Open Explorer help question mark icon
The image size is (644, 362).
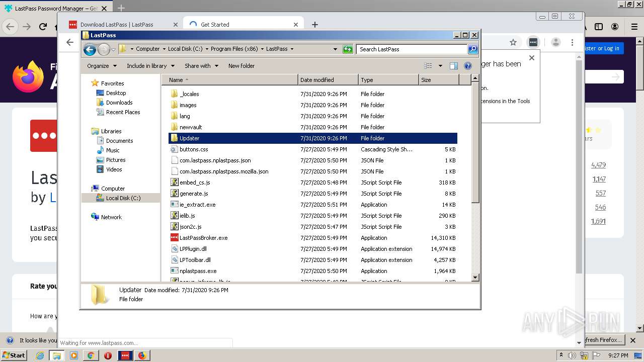tap(468, 66)
